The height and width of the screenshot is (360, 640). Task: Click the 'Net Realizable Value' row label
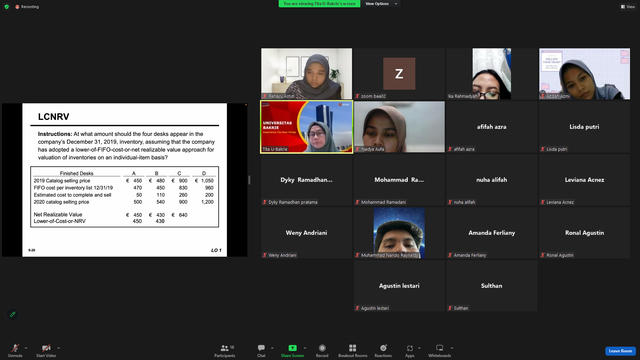[x=58, y=215]
